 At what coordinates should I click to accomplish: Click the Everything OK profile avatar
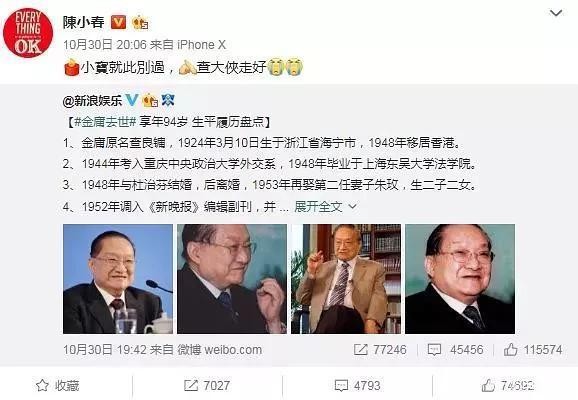pyautogui.click(x=28, y=33)
